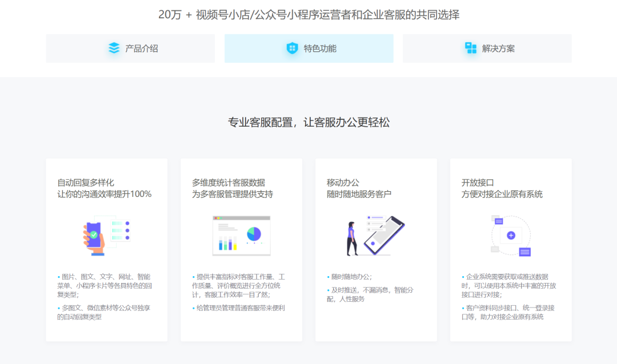Screen dimensions: 617x364
Task: Click the 多图文、微信素材 bullet description
Action: 104,312
